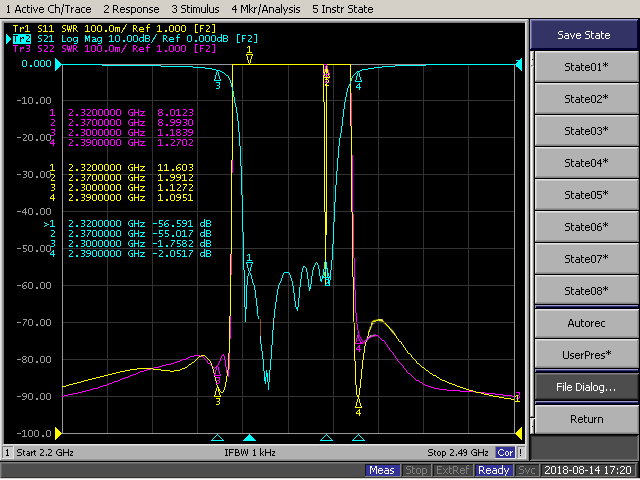Click the channel 1 number indicator

tap(7, 453)
